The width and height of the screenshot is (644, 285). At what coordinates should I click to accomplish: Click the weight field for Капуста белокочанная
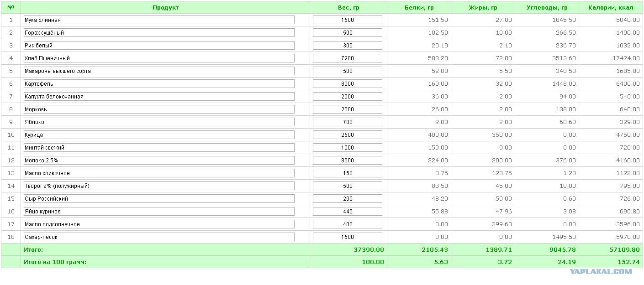348,97
